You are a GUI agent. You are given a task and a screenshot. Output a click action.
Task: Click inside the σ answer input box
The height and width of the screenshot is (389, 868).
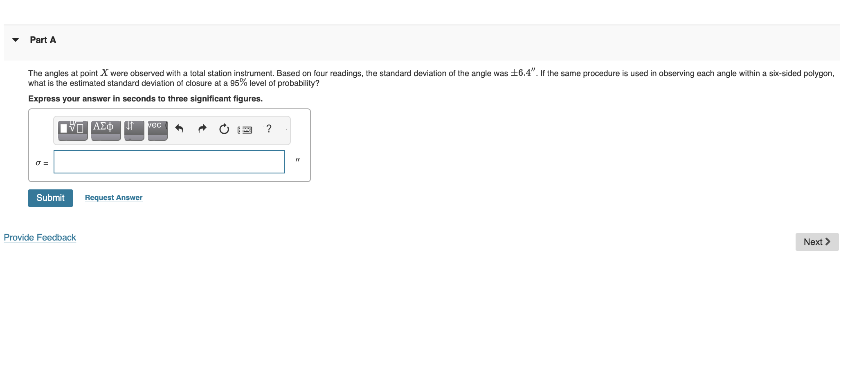pos(169,162)
